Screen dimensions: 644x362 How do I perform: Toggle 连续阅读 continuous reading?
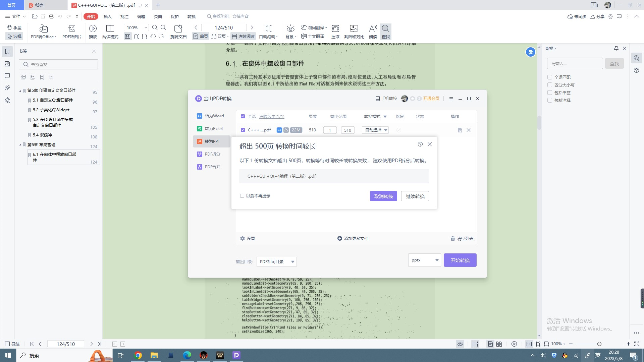[243, 36]
